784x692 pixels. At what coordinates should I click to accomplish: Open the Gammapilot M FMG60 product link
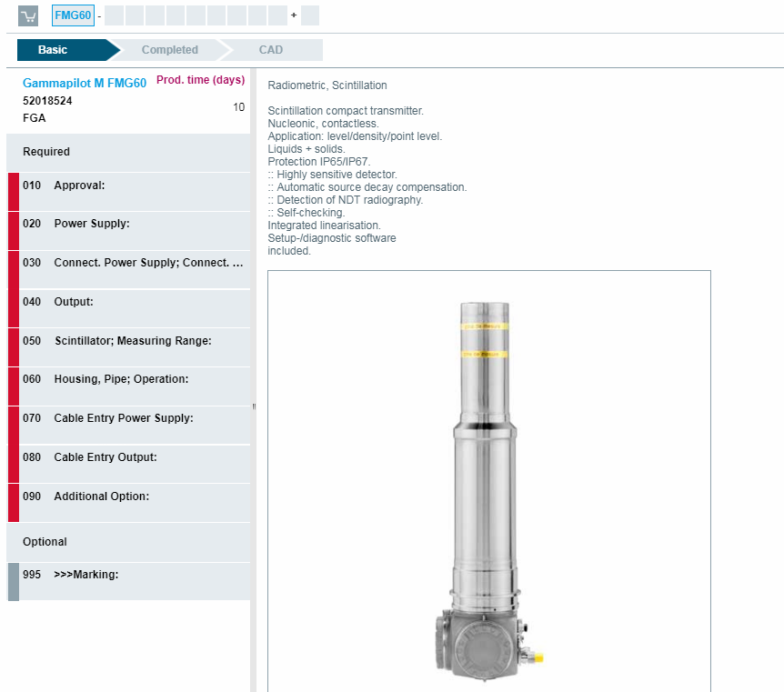coord(85,83)
